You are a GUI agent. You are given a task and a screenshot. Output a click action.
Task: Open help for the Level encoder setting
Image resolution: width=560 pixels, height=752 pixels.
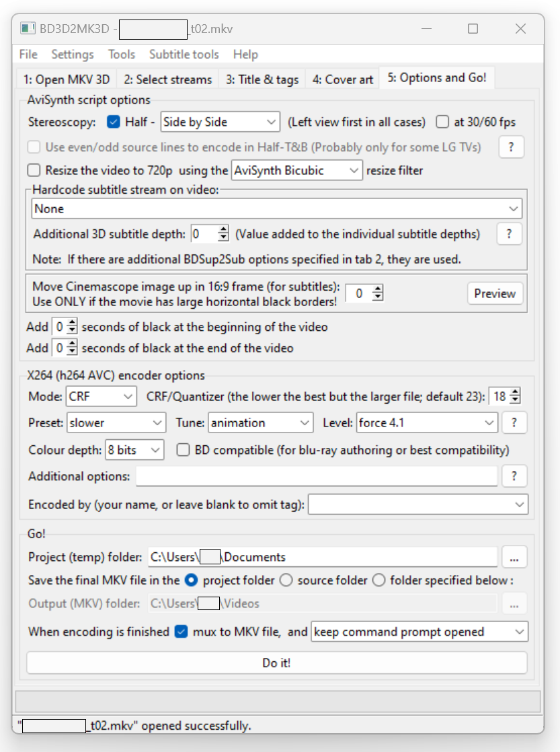pyautogui.click(x=514, y=422)
